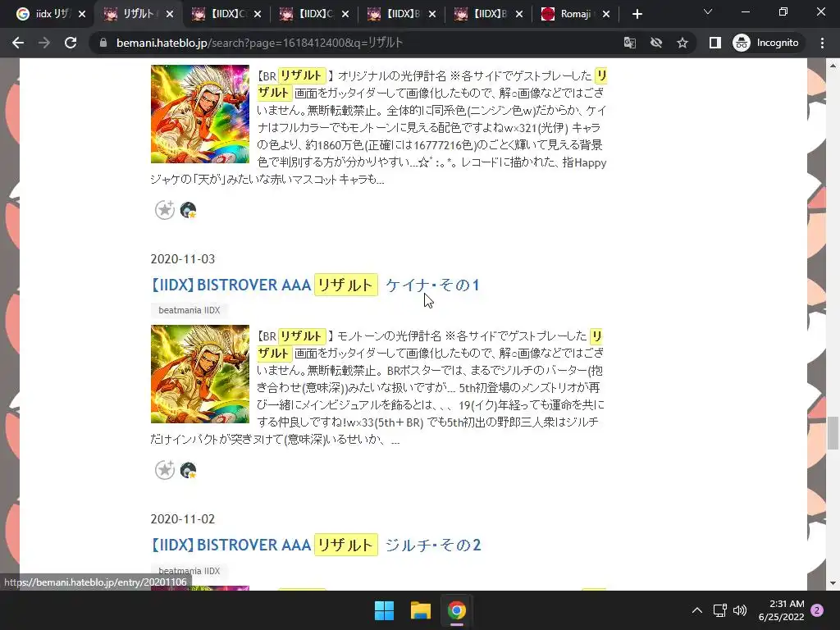Click the date 2020-11-02

(183, 519)
